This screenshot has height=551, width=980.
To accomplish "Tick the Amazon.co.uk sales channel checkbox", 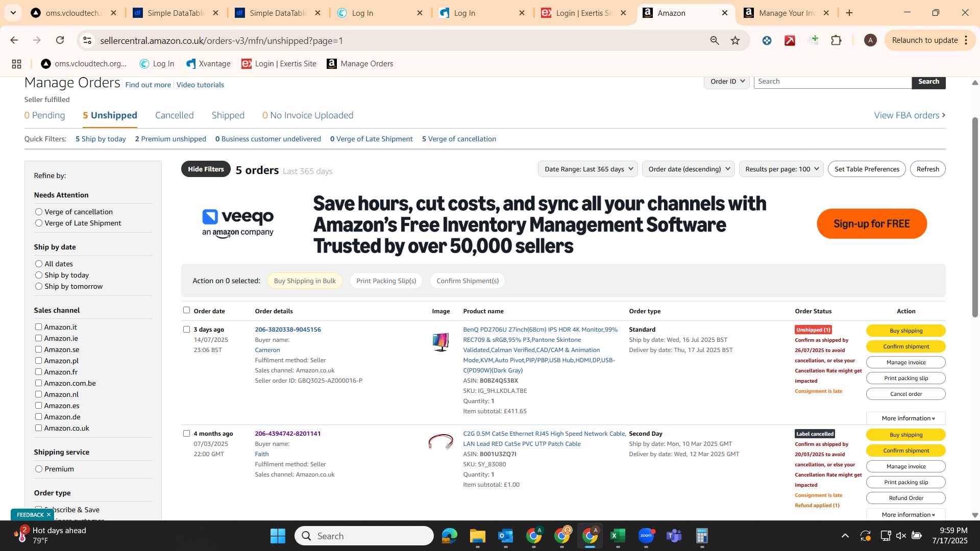I will click(x=38, y=428).
